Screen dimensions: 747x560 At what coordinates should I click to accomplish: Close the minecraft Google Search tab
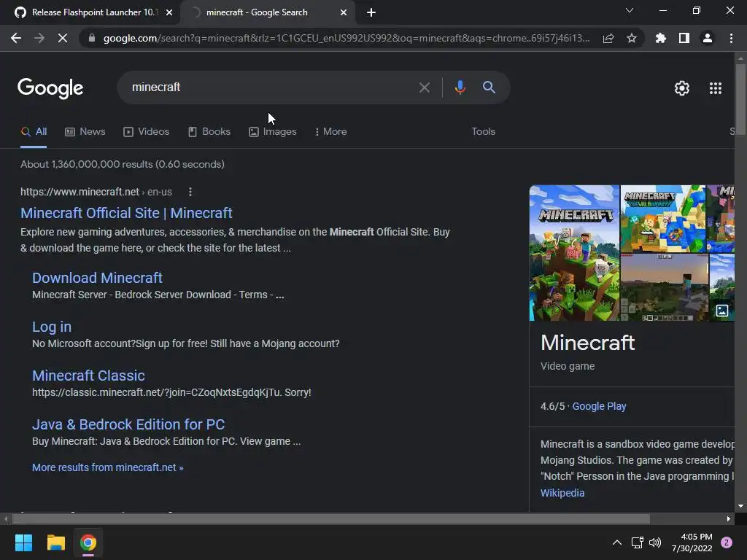pos(344,12)
